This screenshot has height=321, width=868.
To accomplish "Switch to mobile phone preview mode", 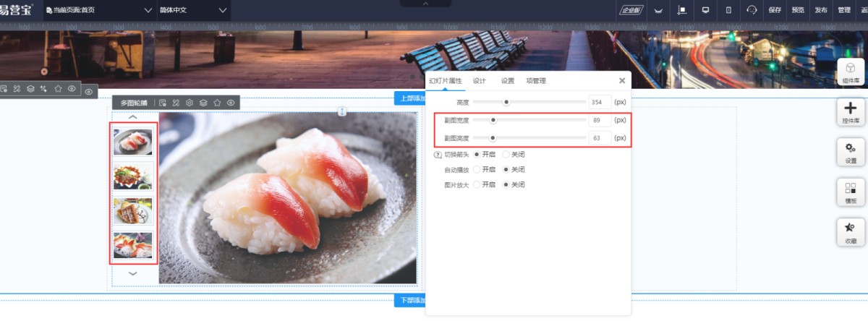I will [x=728, y=10].
